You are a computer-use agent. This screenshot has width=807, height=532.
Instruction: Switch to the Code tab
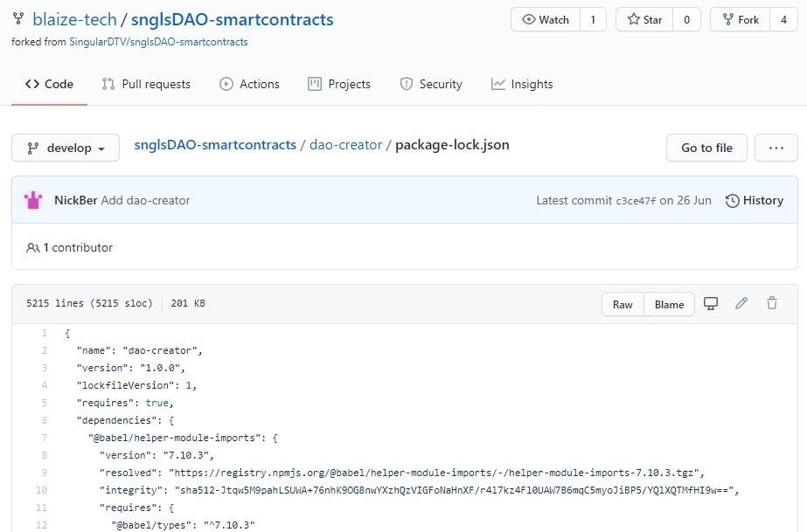(50, 84)
